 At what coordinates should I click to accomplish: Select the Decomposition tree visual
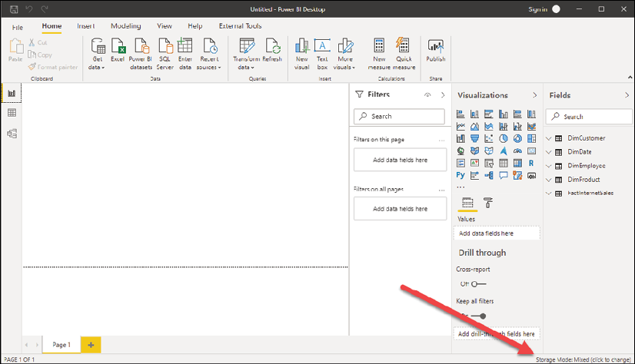[489, 176]
